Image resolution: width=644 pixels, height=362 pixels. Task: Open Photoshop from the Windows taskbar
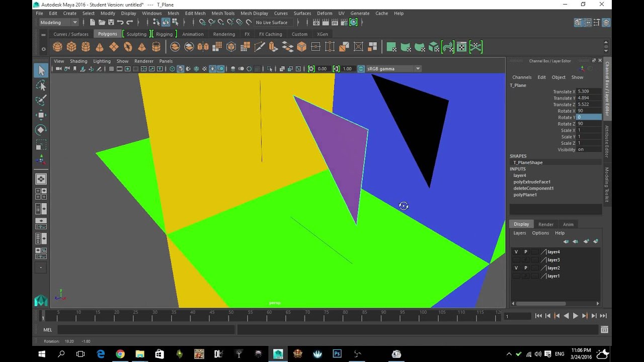[x=337, y=354]
